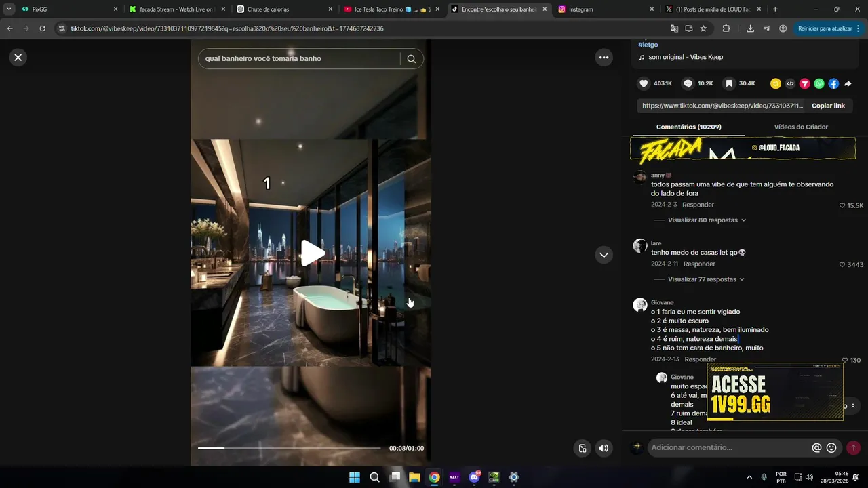Open media controls icon in toolbar
The width and height of the screenshot is (868, 488).
766,28
